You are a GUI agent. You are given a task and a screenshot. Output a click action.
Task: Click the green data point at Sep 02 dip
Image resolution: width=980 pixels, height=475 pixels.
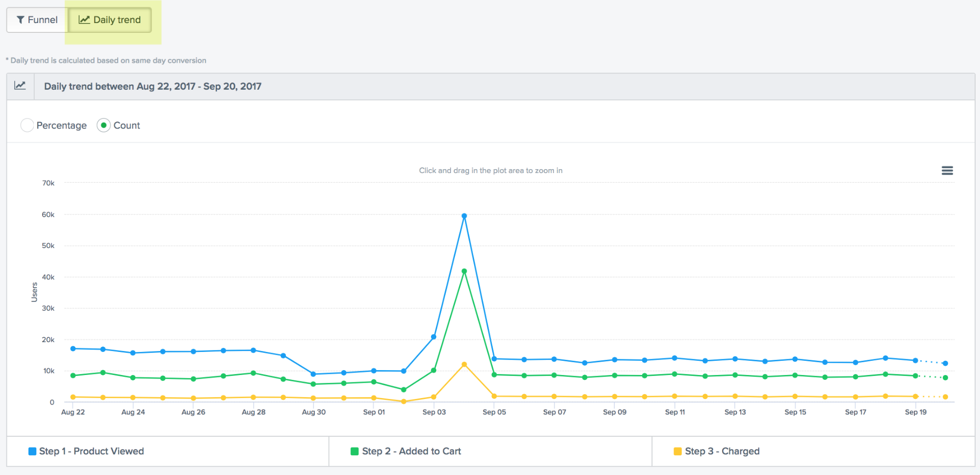click(404, 390)
